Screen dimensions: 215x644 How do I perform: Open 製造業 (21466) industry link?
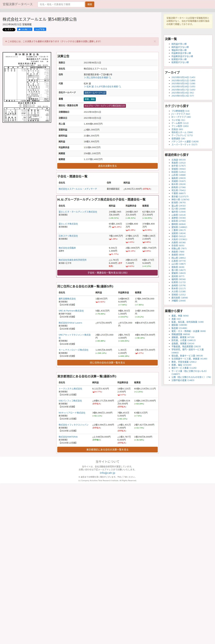[x=179, y=328]
